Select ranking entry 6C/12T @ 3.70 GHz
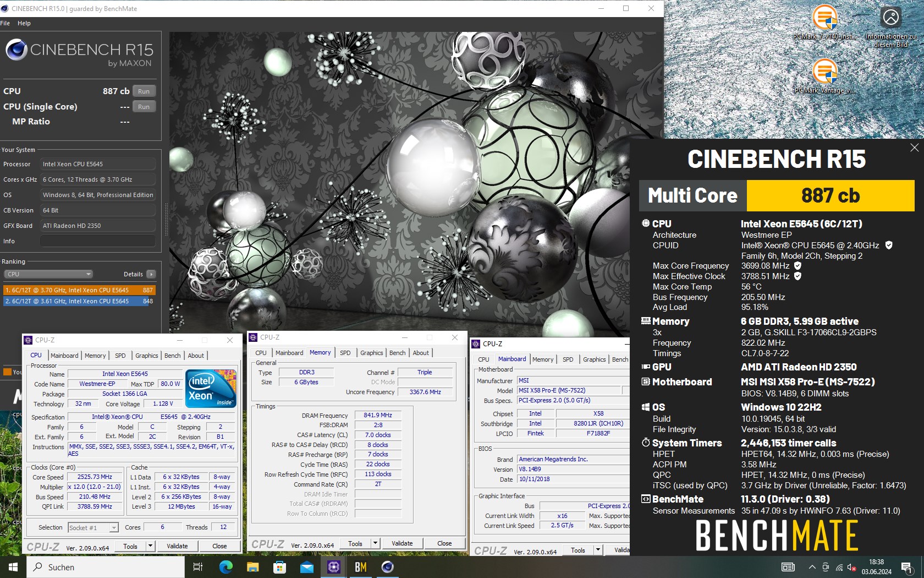This screenshot has width=924, height=578. (x=79, y=290)
